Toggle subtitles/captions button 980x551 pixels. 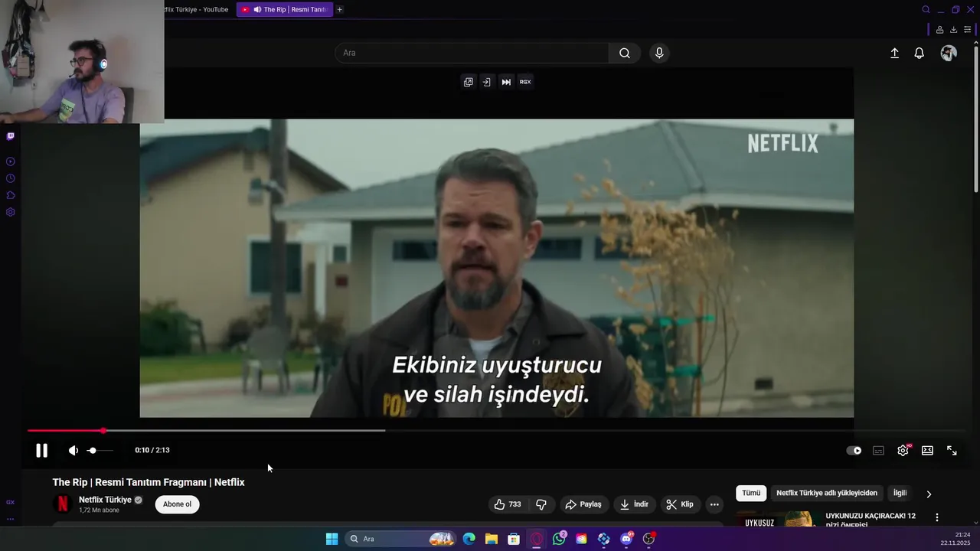(x=878, y=451)
